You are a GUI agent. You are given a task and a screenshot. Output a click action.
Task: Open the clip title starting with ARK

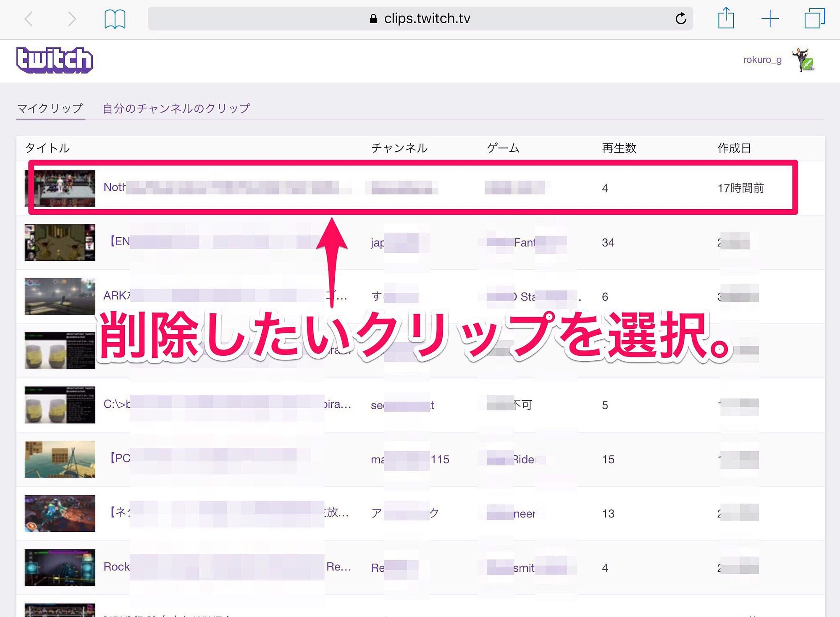(x=226, y=296)
